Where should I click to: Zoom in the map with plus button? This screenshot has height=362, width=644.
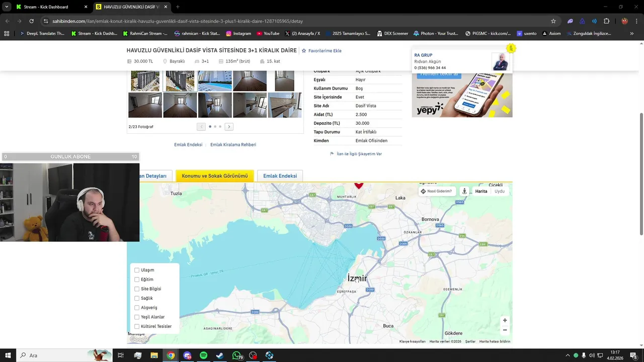coord(505,320)
